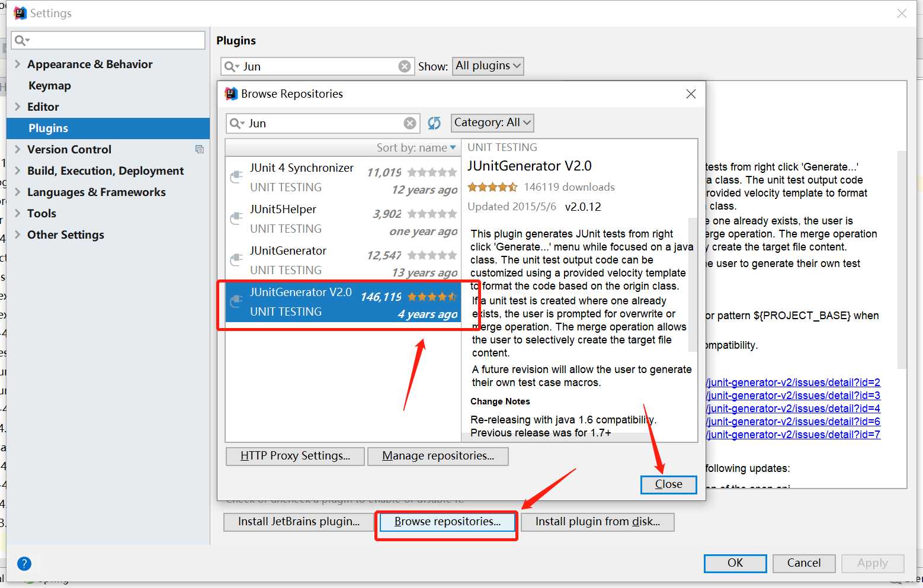Close the Browse Repositories dialog with X
The height and width of the screenshot is (588, 923).
tap(691, 94)
